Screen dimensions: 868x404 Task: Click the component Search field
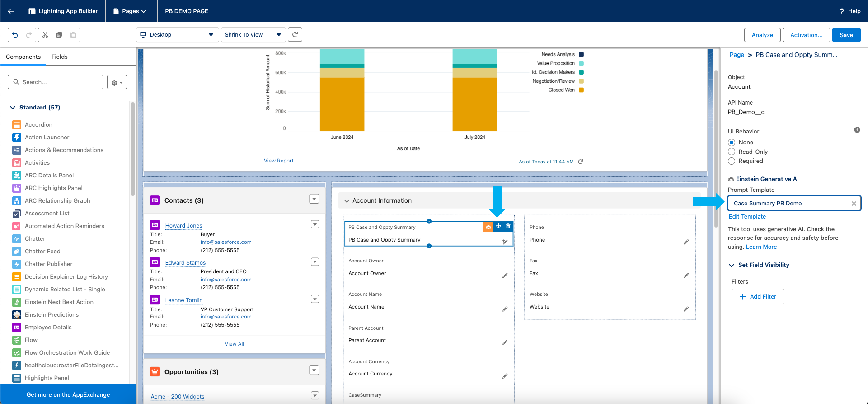56,82
